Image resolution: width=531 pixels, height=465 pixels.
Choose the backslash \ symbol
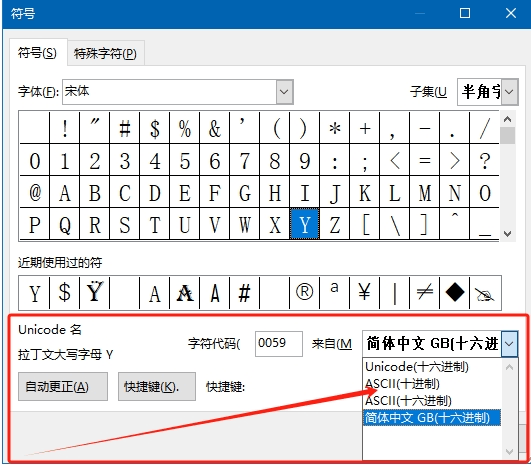tap(395, 224)
